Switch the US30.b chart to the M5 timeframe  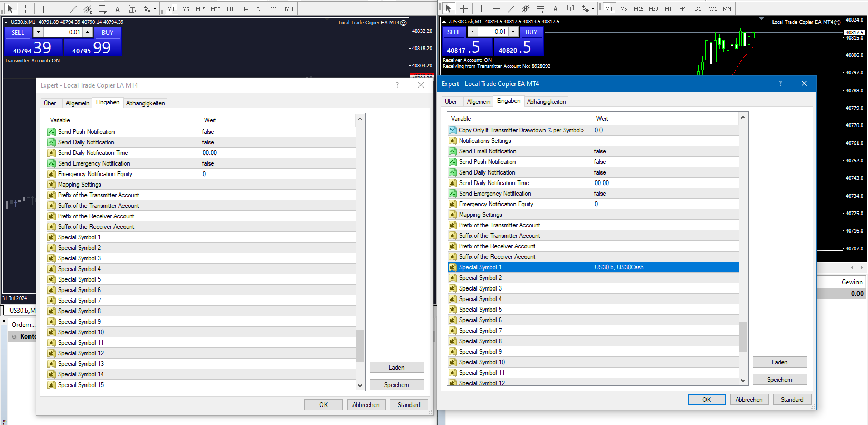click(x=186, y=9)
